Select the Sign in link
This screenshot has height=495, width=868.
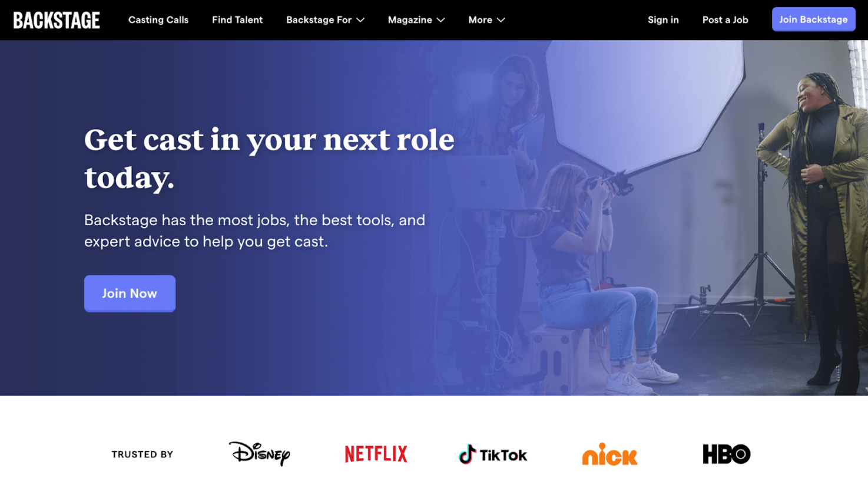[x=663, y=20]
